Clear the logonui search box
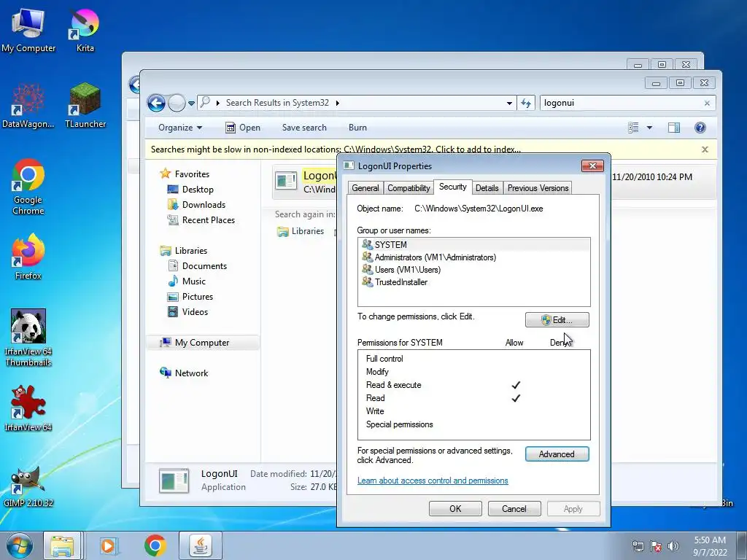This screenshot has height=560, width=747. point(707,104)
